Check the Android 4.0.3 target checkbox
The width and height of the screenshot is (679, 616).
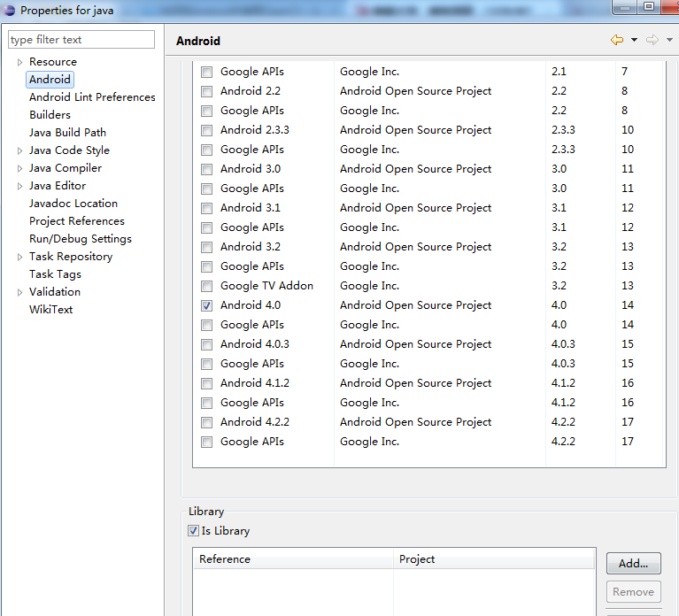(206, 344)
